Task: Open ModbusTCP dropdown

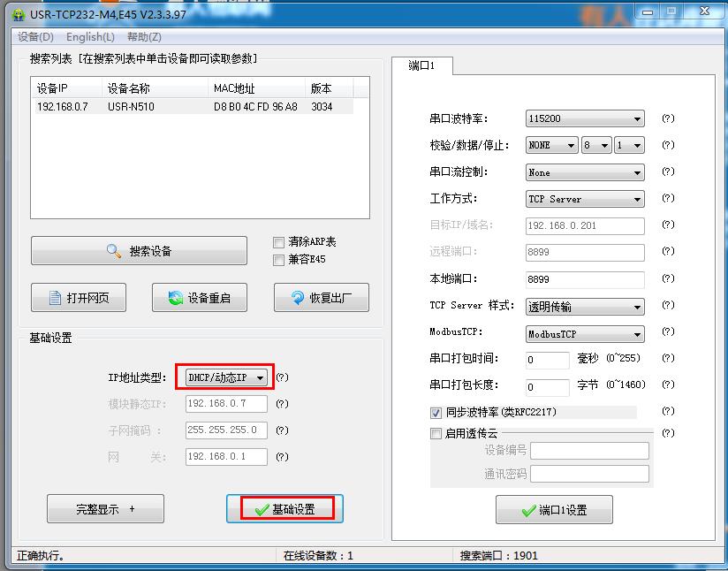Action: pyautogui.click(x=585, y=334)
